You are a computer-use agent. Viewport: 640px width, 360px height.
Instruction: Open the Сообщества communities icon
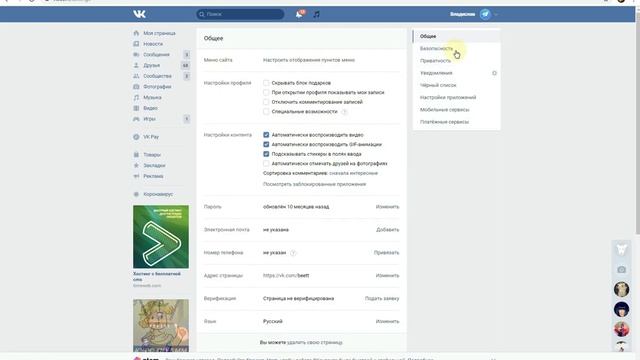[136, 76]
